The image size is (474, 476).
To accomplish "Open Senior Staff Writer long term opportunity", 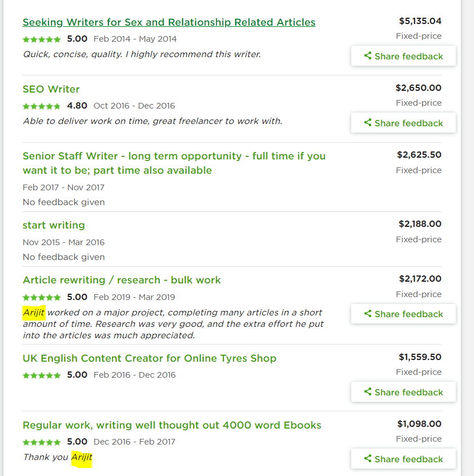I will point(174,156).
